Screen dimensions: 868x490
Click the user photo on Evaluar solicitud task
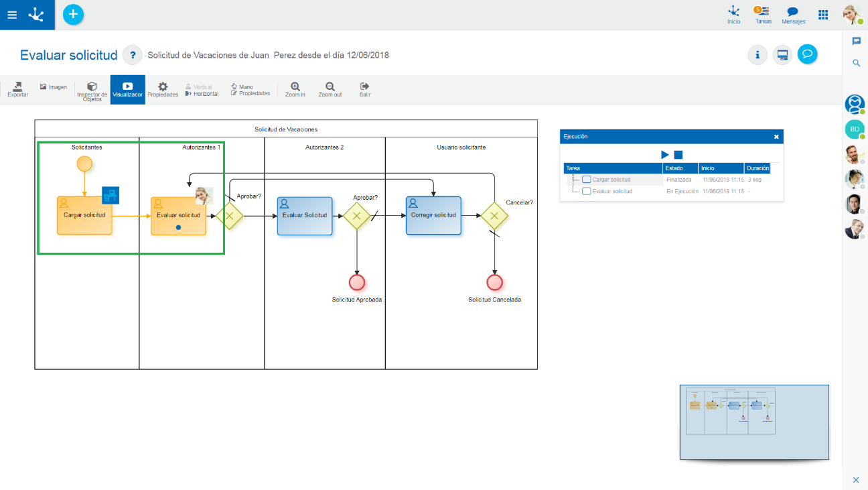click(x=204, y=196)
